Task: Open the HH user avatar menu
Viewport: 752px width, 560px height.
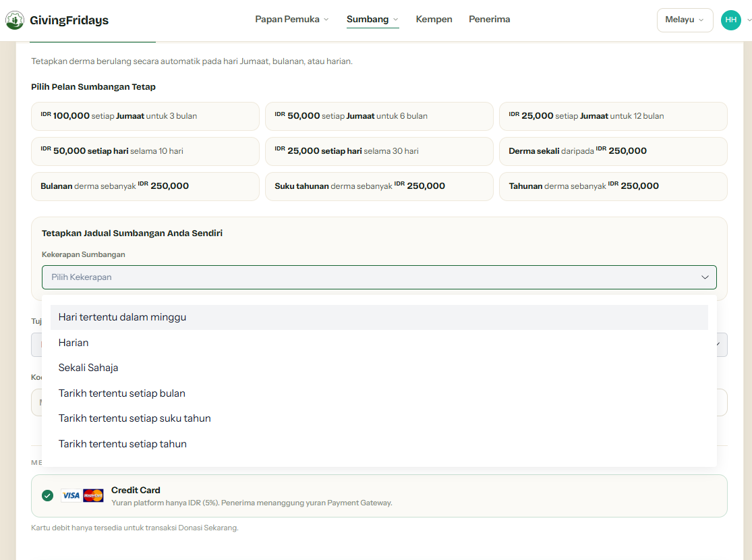Action: 730,20
